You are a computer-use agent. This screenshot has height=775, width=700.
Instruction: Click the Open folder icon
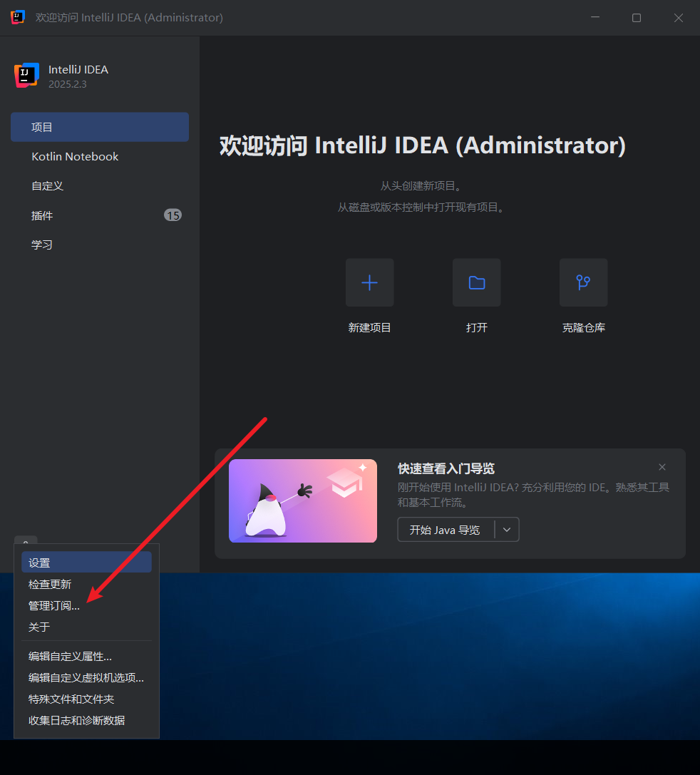476,283
